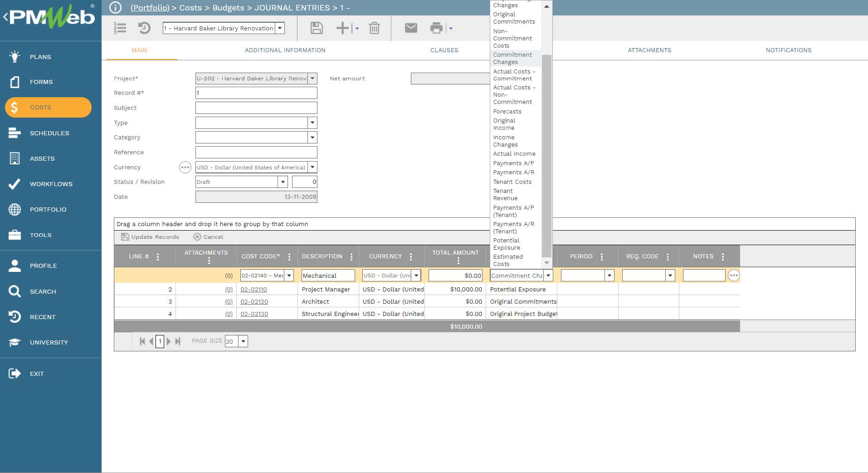Click ellipsis button beside Currency field
Screen dimensions: 868x473
[x=185, y=168]
